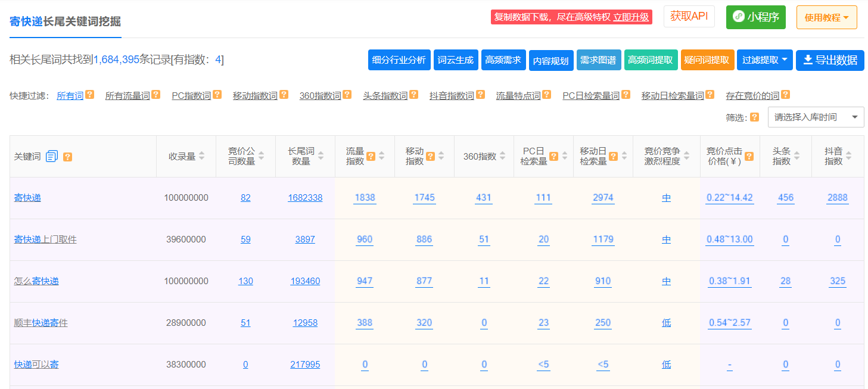The image size is (868, 389).
Task: Click the 词云生成 button
Action: point(456,60)
